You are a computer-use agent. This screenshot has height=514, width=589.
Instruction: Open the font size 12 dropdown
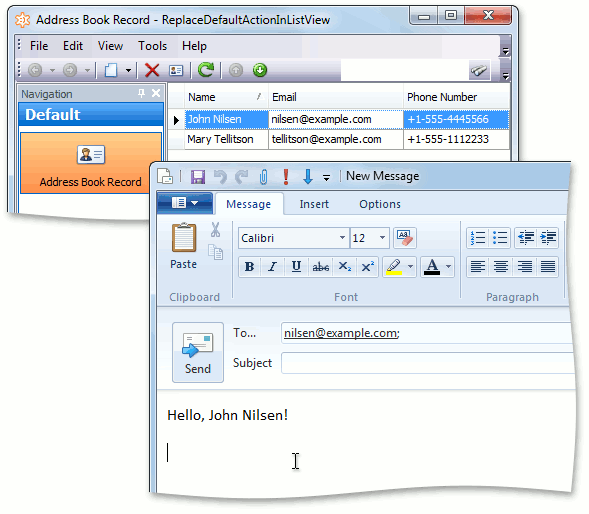382,238
